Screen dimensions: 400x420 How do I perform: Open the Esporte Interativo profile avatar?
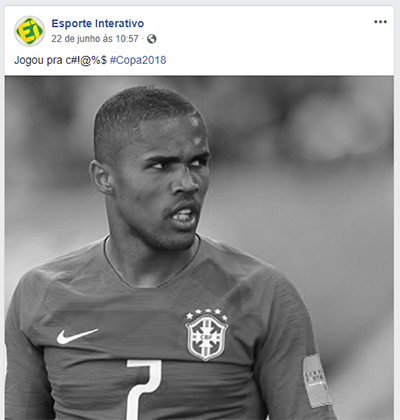tap(29, 31)
